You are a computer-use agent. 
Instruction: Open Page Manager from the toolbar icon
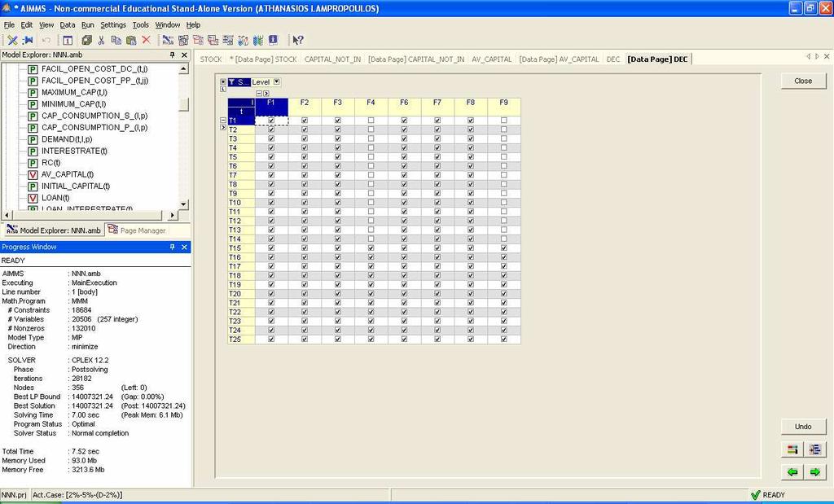(198, 40)
